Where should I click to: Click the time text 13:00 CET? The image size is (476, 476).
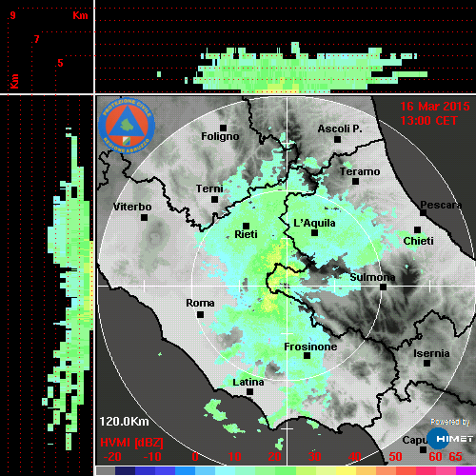pos(428,121)
